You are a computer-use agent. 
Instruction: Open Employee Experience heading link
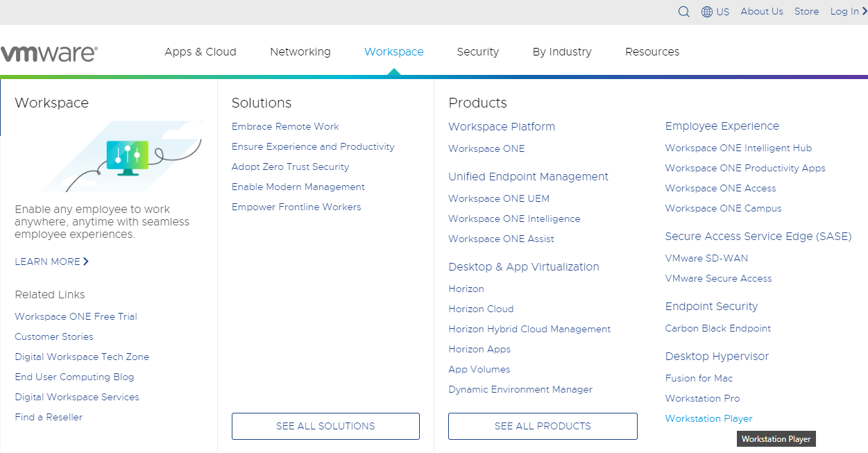click(x=722, y=126)
